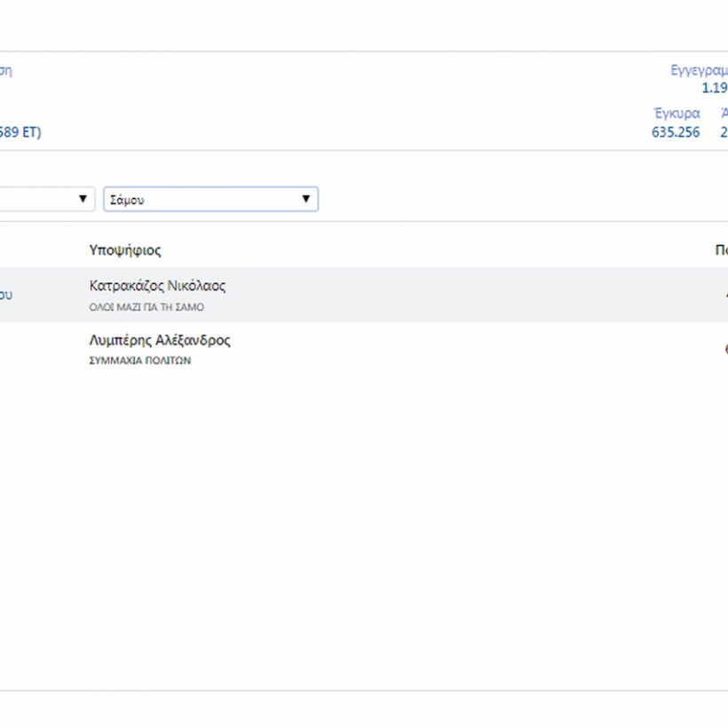728x728 pixels.
Task: Click the blue link at top left
Action: pos(5,70)
